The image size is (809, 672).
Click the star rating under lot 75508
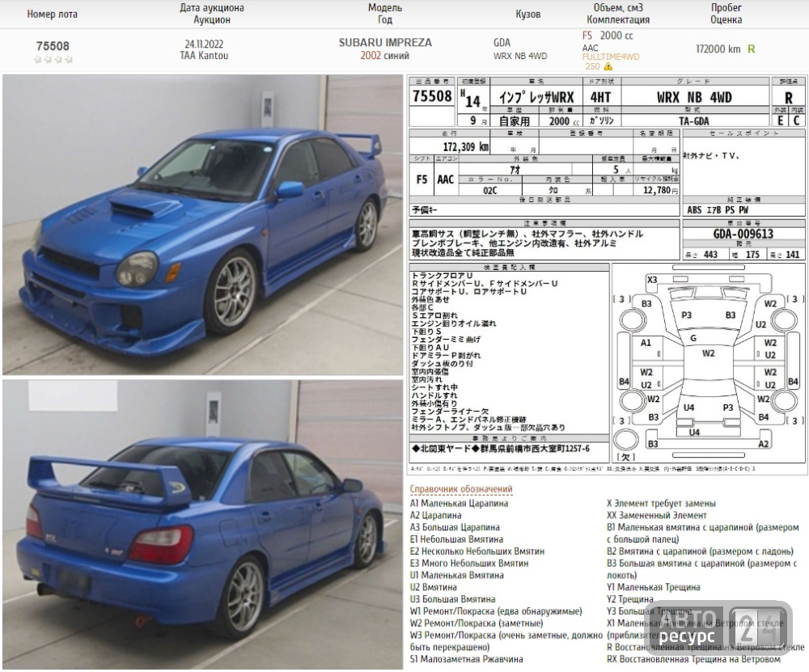pyautogui.click(x=53, y=59)
